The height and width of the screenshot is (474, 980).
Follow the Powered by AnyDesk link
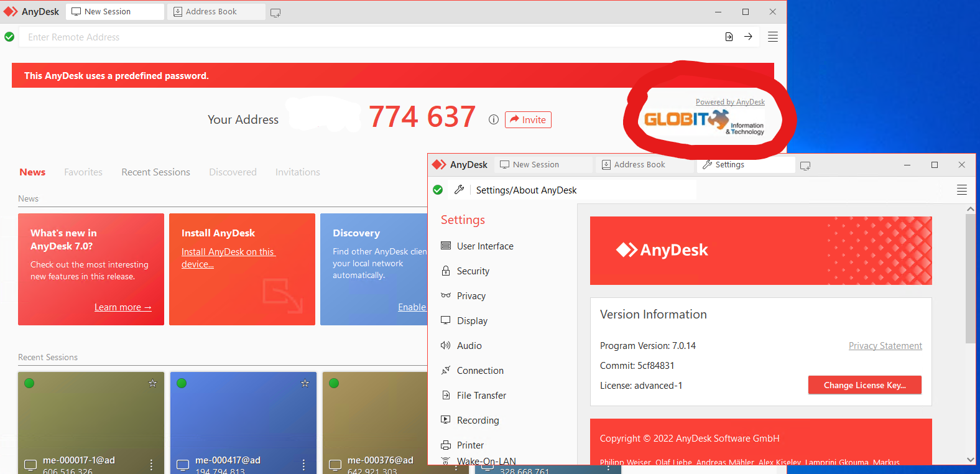730,102
